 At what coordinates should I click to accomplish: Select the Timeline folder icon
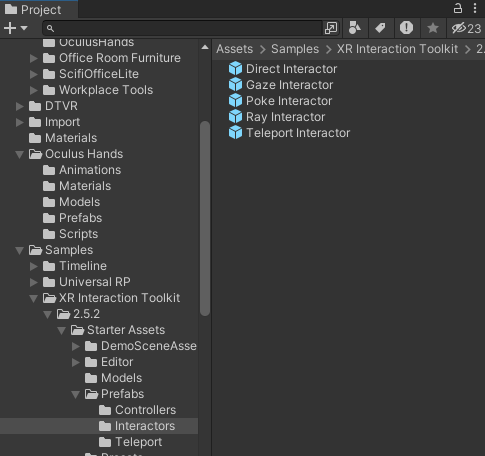49,266
